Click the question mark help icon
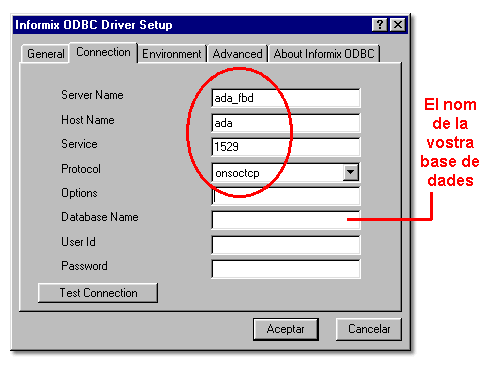The image size is (489, 368). [x=380, y=25]
